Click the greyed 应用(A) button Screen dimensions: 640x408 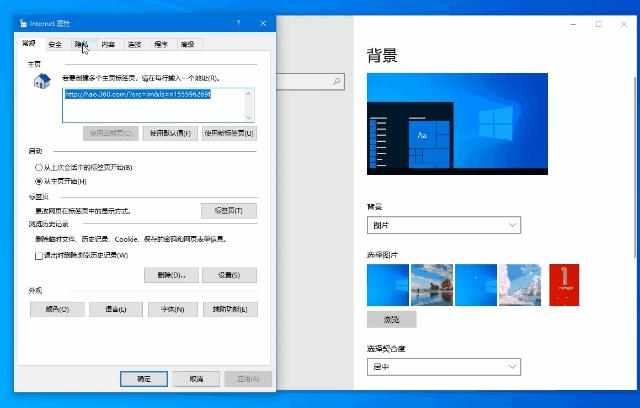click(x=248, y=379)
